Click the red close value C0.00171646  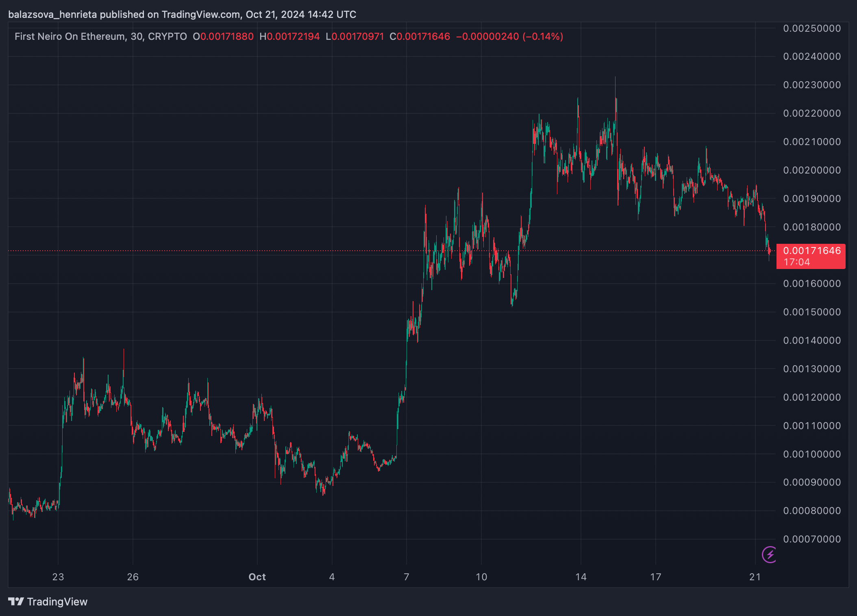pyautogui.click(x=420, y=37)
